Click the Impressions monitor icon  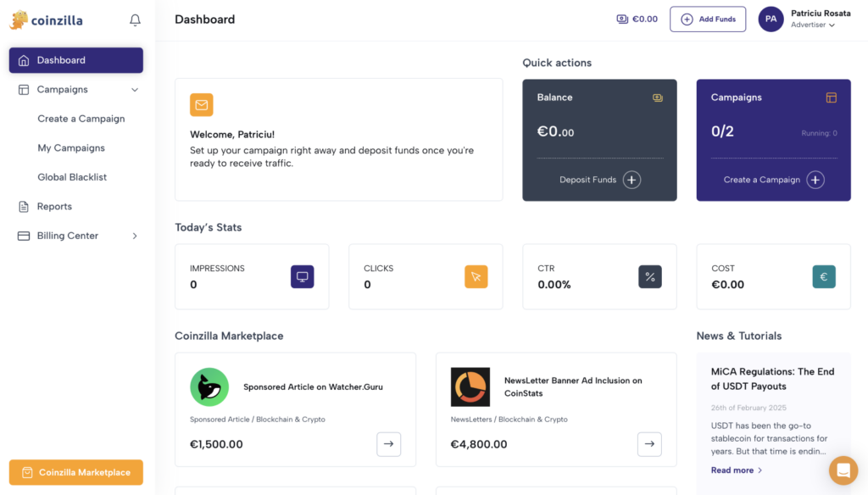(303, 277)
